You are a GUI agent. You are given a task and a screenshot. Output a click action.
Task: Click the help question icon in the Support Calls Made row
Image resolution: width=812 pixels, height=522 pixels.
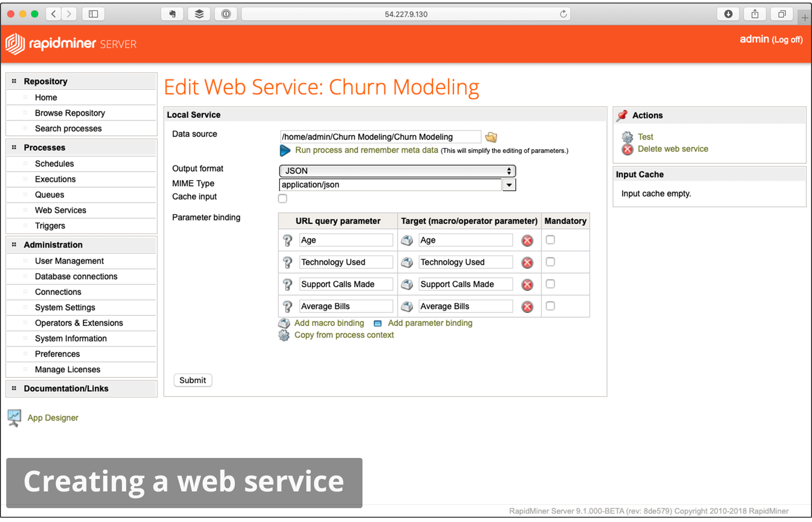(x=287, y=284)
